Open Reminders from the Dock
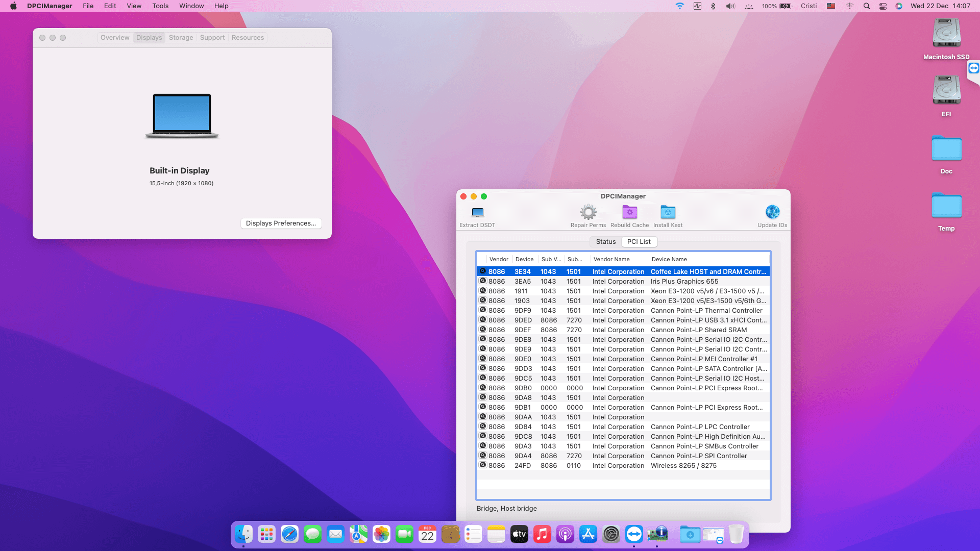This screenshot has width=980, height=551. (473, 534)
